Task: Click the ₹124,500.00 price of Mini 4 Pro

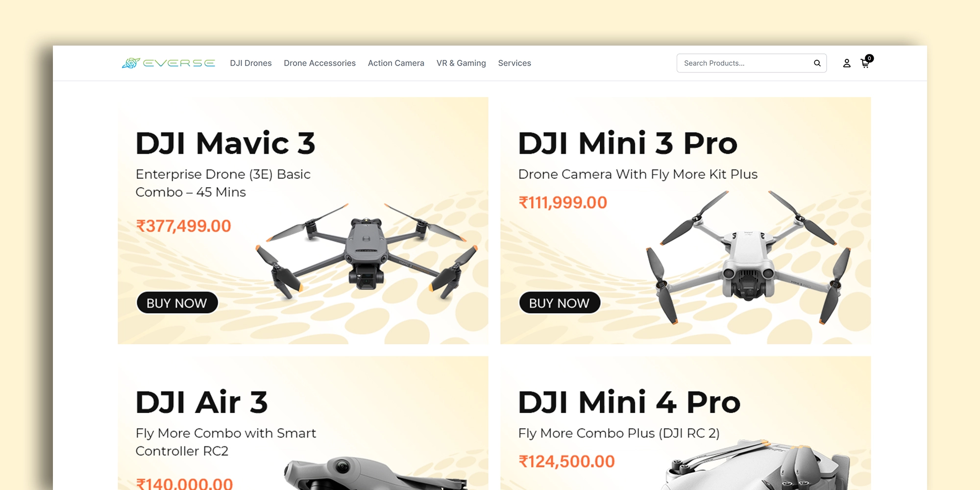Action: coord(566,462)
